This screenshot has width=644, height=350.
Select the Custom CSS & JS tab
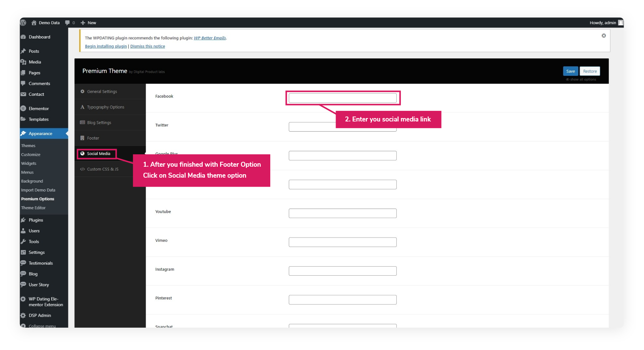pos(103,169)
